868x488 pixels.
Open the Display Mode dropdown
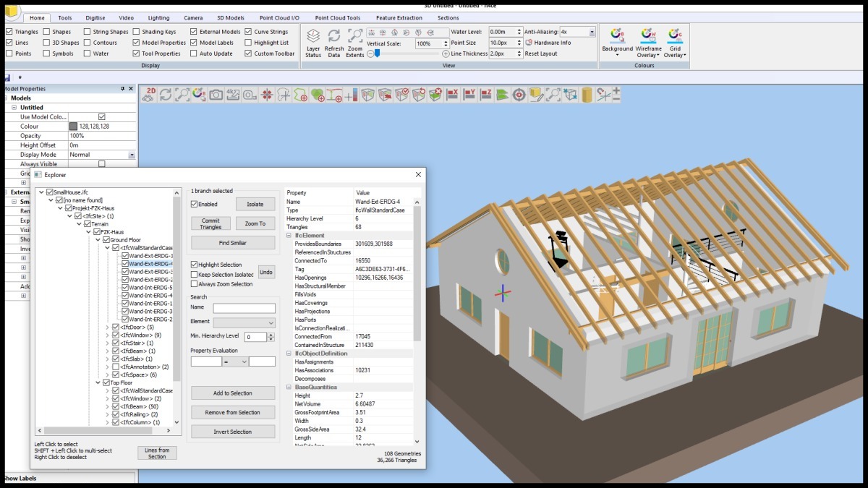click(132, 155)
